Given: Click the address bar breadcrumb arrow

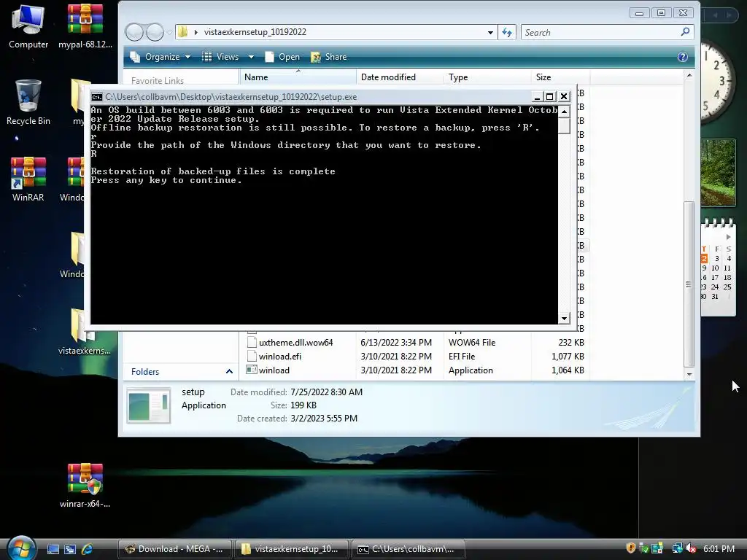Looking at the screenshot, I should [x=196, y=32].
